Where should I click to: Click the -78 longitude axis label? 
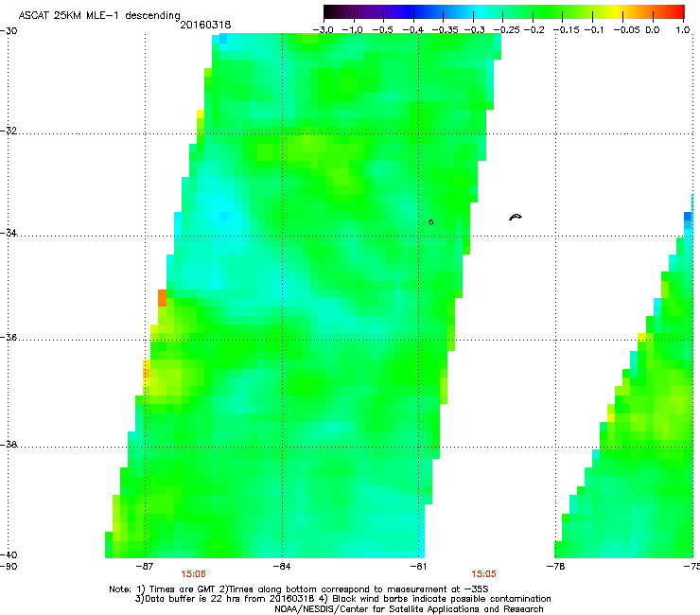pos(555,567)
